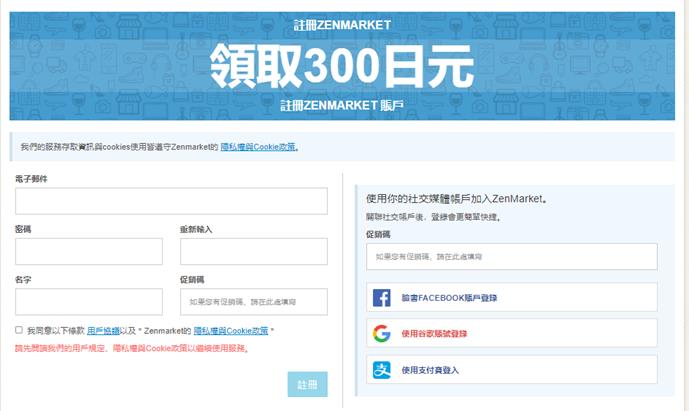Image resolution: width=689 pixels, height=411 pixels.
Task: Open Cookie policy link beside agreement checkbox
Action: [x=231, y=331]
